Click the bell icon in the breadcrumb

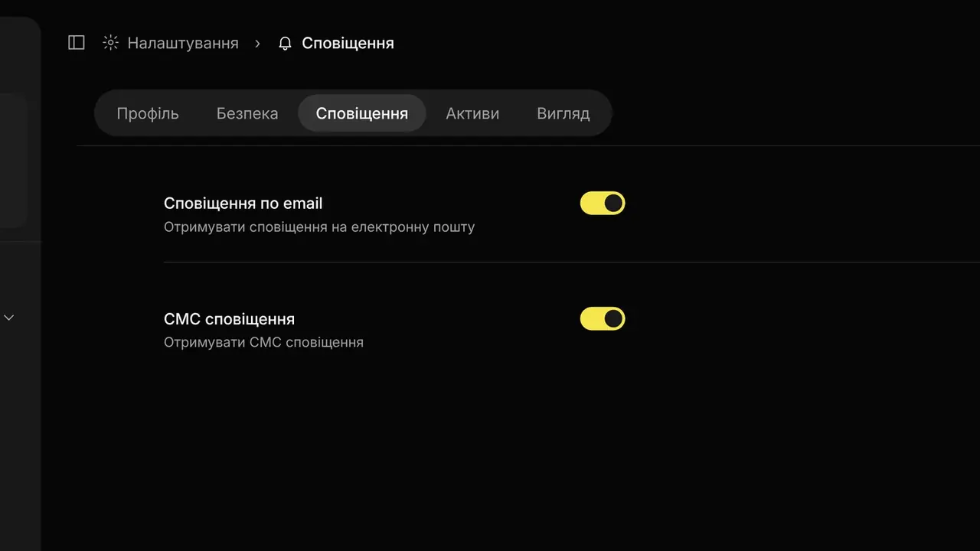click(x=285, y=44)
